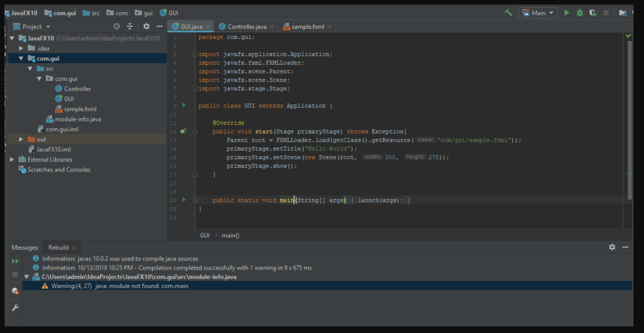Screen dimensions: 644x333
Task: Expand the folded main method with plus
Action: click(x=195, y=200)
